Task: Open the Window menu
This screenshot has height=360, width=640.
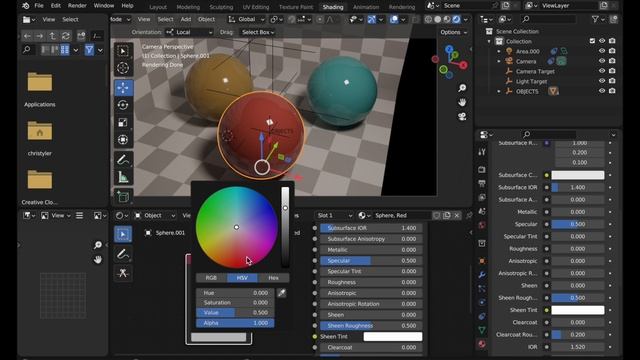Action: pos(104,6)
